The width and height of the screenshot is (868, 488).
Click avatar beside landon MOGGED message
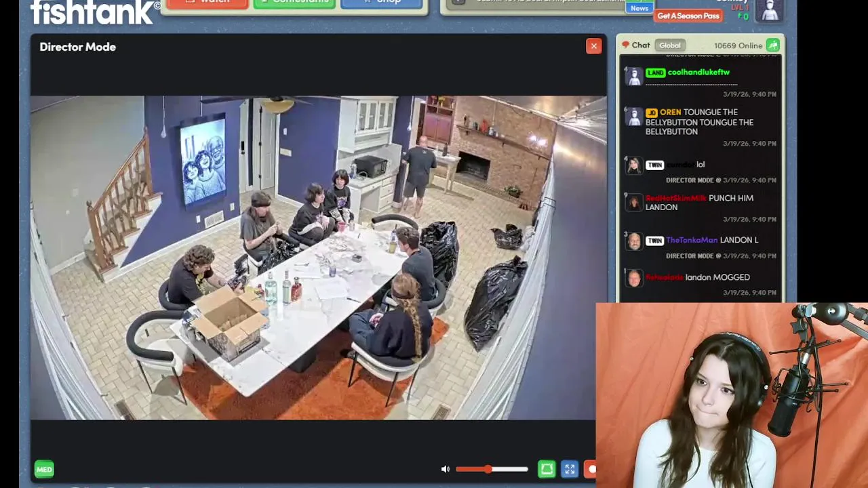pos(633,279)
